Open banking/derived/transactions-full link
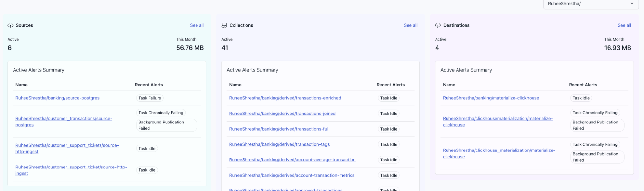The height and width of the screenshot is (191, 644). pos(279,129)
